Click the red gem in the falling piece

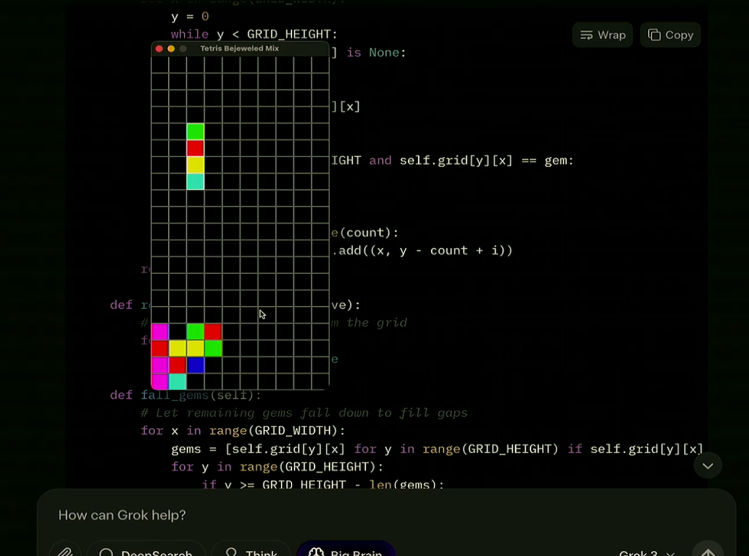click(x=195, y=148)
